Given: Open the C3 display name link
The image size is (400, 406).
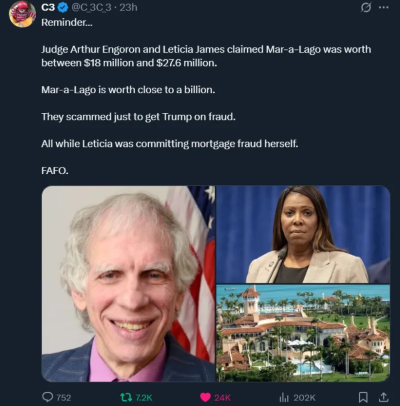Looking at the screenshot, I should [48, 7].
